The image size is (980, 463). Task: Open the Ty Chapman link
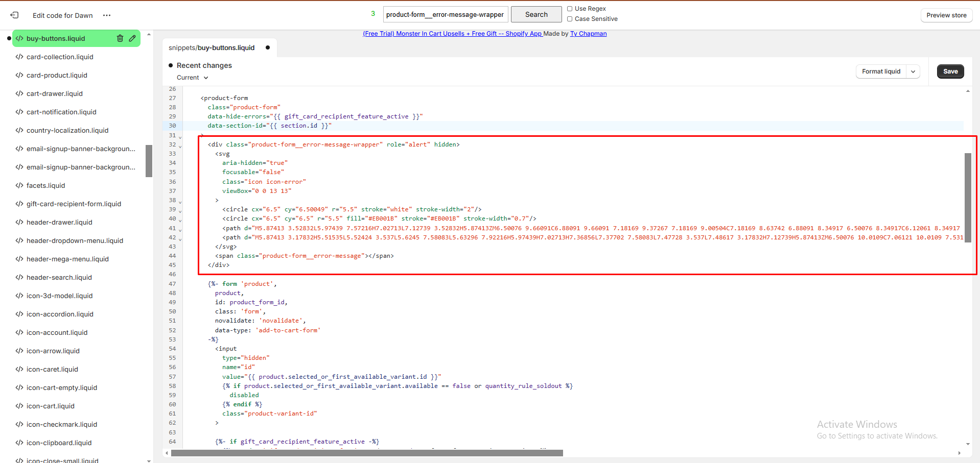588,34
